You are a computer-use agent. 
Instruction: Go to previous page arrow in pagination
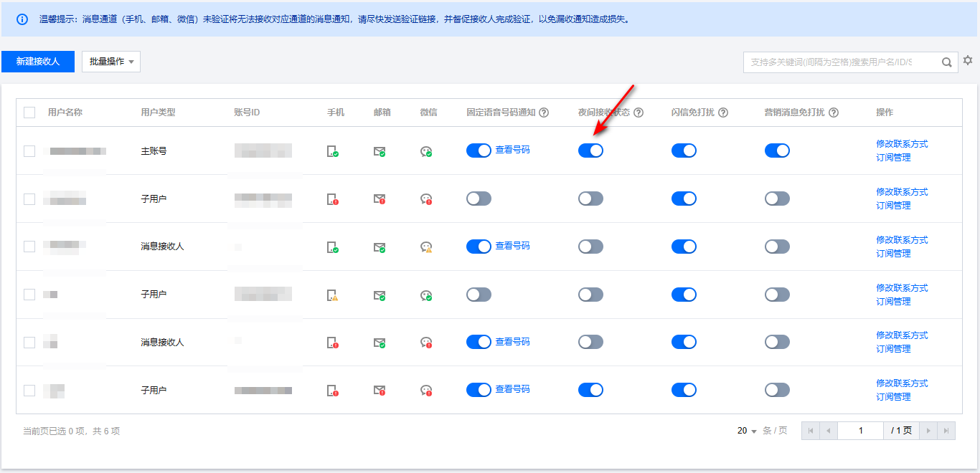pyautogui.click(x=829, y=431)
